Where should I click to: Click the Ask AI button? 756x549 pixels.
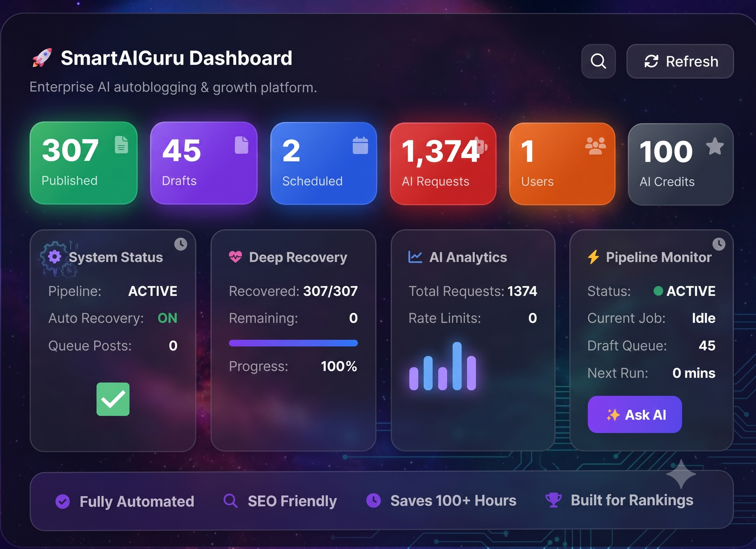(x=635, y=415)
